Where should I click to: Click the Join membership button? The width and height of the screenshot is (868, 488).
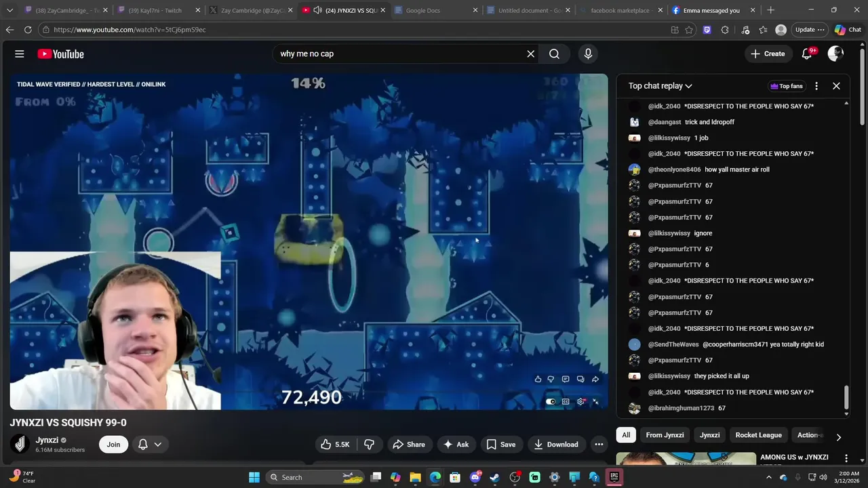point(113,445)
